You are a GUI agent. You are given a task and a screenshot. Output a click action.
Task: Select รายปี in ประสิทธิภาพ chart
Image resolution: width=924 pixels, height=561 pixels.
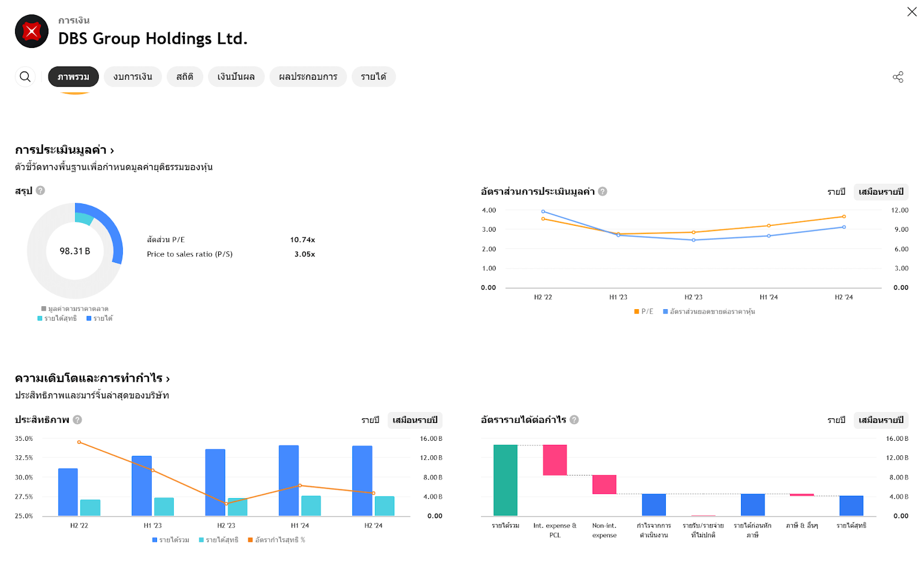click(370, 420)
